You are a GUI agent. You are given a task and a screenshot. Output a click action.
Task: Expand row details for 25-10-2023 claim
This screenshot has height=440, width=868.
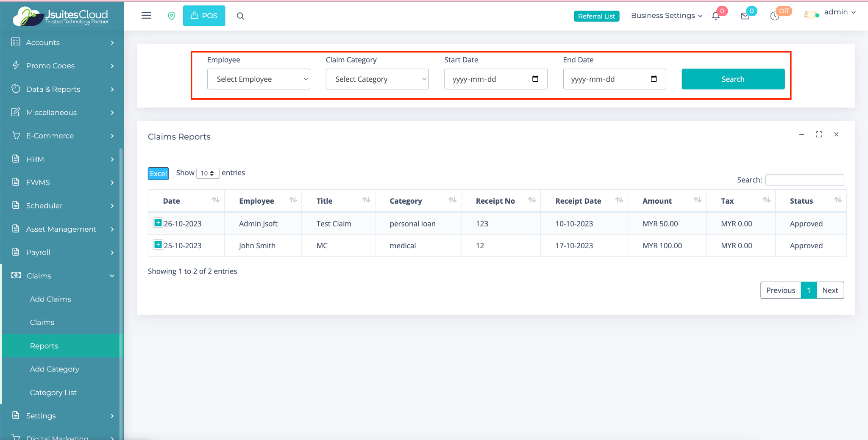click(158, 245)
